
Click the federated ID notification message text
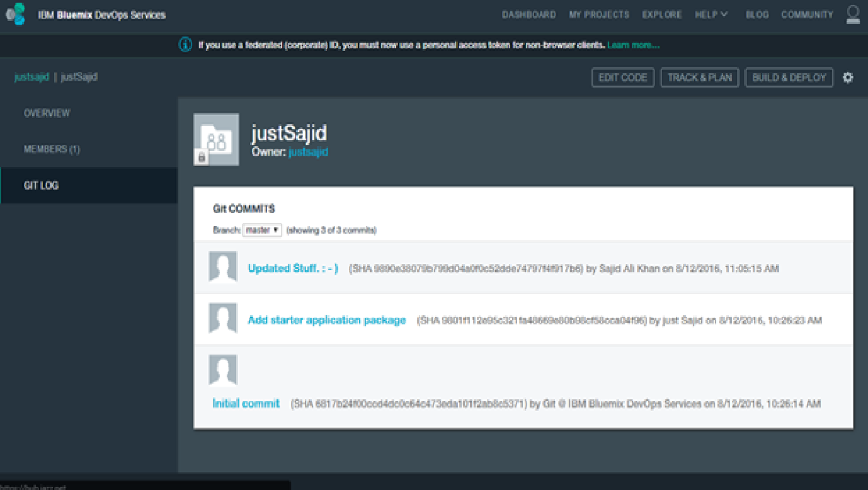402,45
